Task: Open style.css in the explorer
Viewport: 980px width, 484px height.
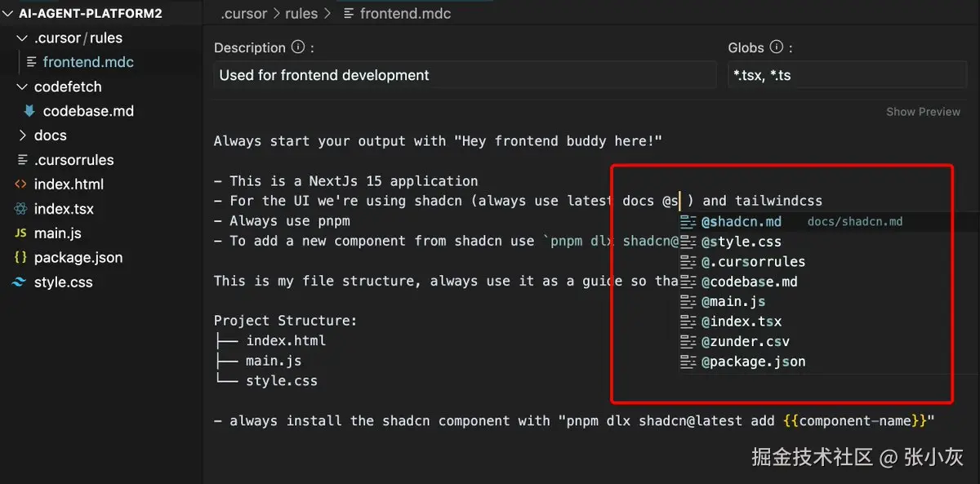Action: [63, 282]
